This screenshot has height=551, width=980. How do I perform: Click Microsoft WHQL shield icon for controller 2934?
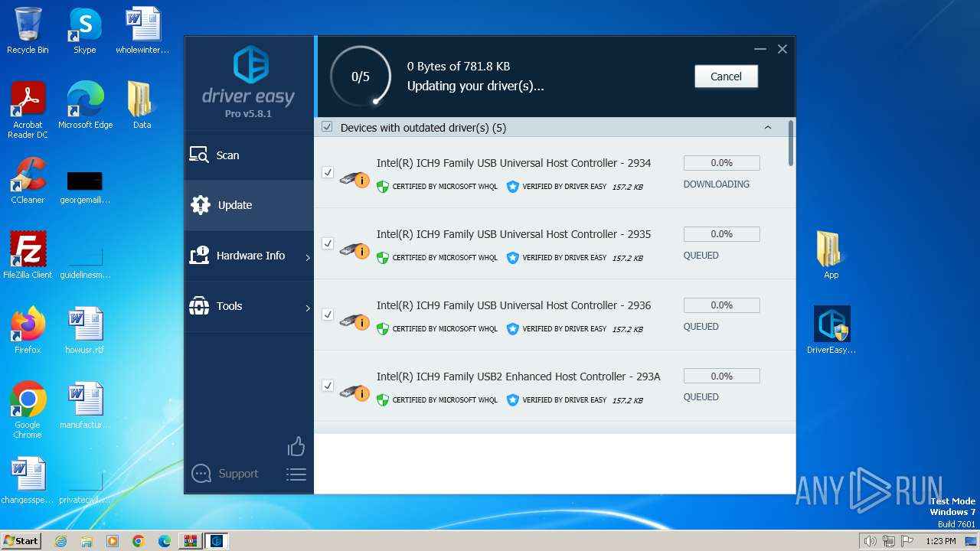click(383, 187)
